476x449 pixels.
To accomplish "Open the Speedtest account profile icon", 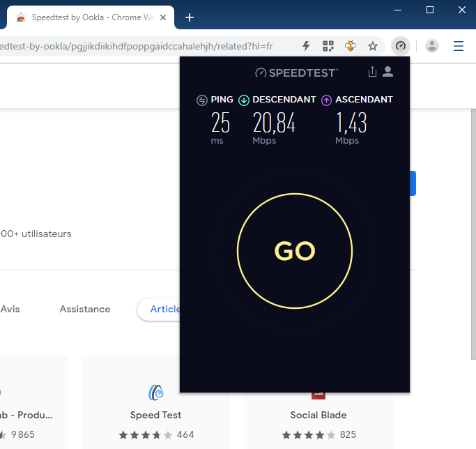I will (387, 72).
